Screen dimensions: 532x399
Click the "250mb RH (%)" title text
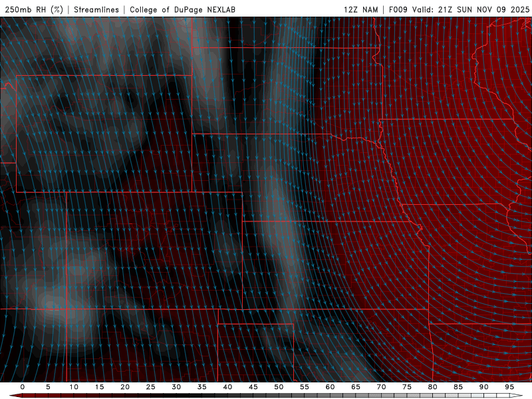point(34,9)
